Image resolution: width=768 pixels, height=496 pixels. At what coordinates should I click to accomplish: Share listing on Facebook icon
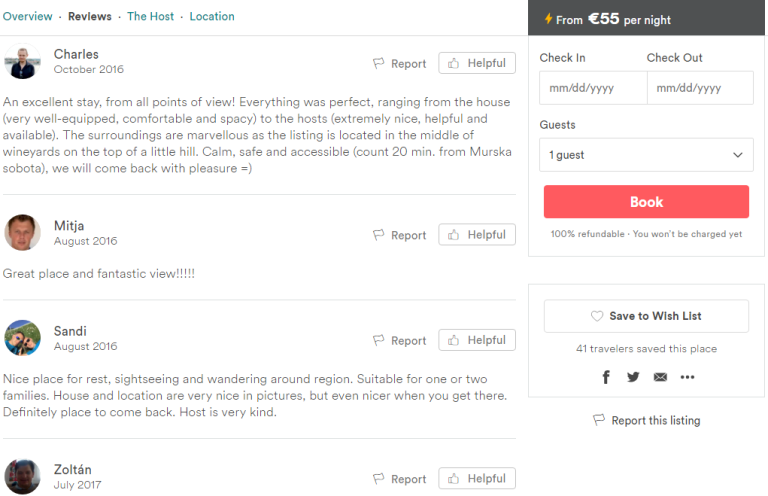[606, 377]
